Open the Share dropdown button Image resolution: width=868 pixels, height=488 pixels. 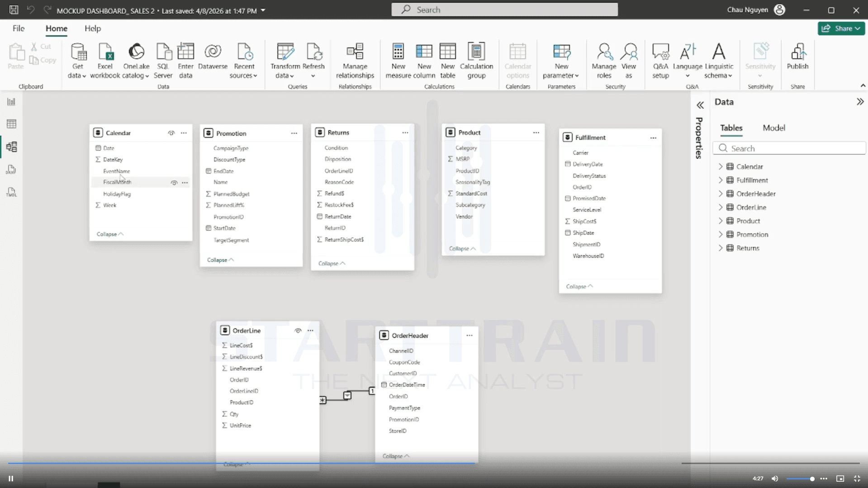[x=841, y=28]
